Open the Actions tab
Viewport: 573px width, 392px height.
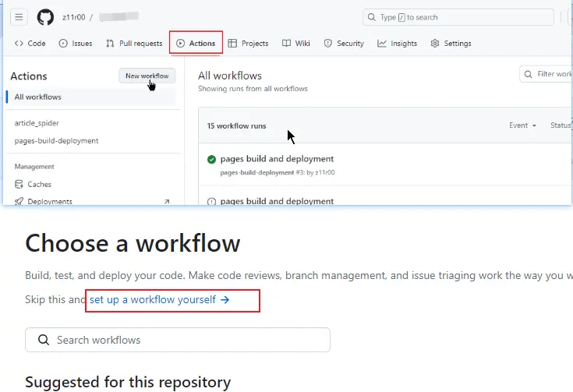tap(196, 44)
